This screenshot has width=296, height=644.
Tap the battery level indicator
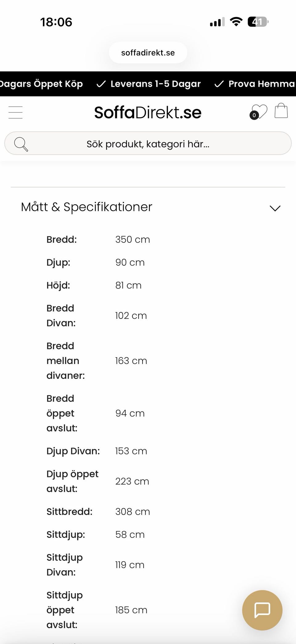pyautogui.click(x=258, y=22)
